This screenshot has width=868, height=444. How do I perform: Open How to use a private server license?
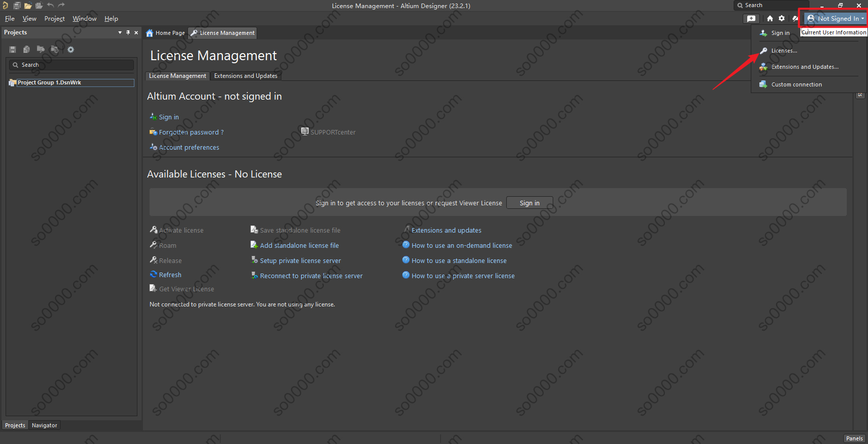[x=463, y=276]
